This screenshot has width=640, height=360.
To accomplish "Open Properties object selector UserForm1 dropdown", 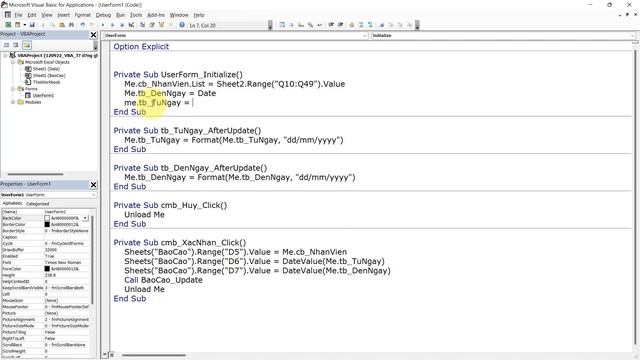I will click(93, 195).
